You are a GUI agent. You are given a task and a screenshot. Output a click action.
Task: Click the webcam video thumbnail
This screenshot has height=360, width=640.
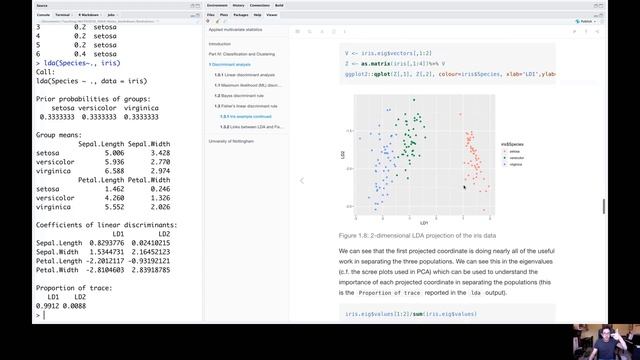[x=606, y=342]
